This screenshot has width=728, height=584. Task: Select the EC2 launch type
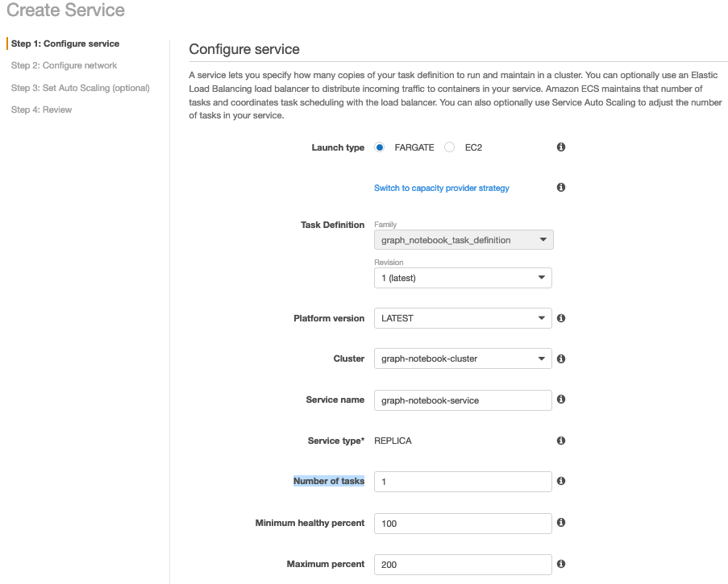[450, 147]
